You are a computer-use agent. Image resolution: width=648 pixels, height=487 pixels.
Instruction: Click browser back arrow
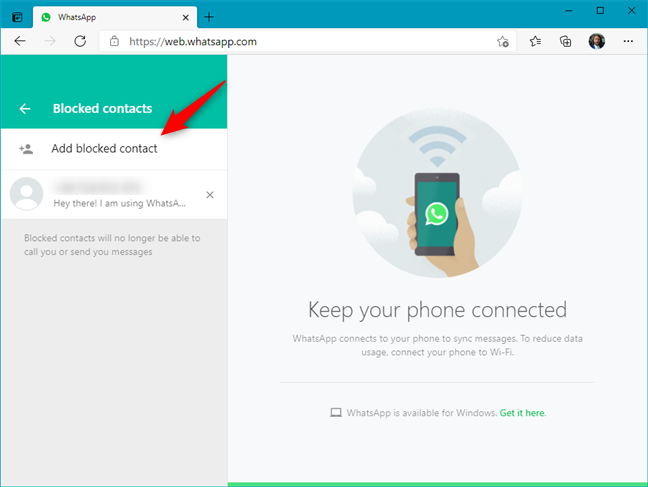20,41
